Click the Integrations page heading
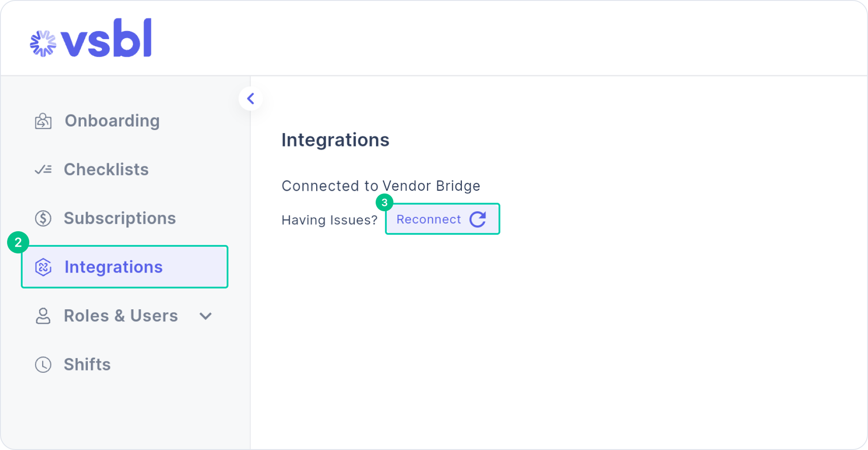 pyautogui.click(x=335, y=140)
